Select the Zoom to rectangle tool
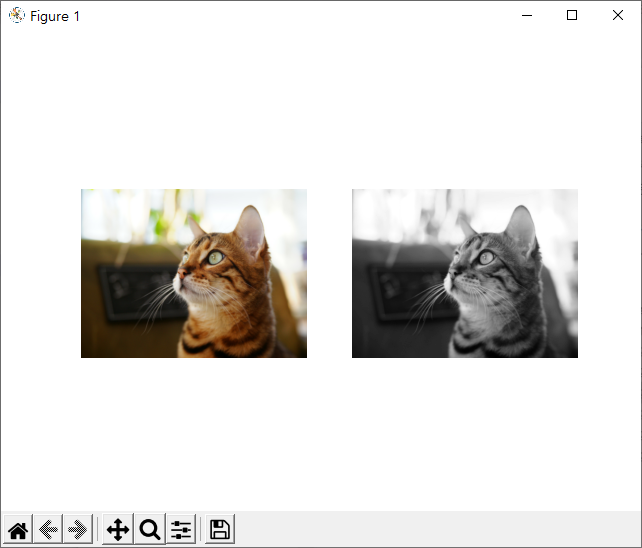The image size is (642, 548). click(150, 530)
